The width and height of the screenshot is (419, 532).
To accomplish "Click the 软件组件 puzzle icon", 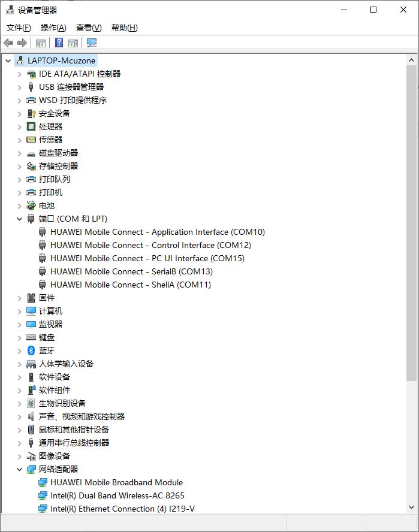I will coord(31,390).
